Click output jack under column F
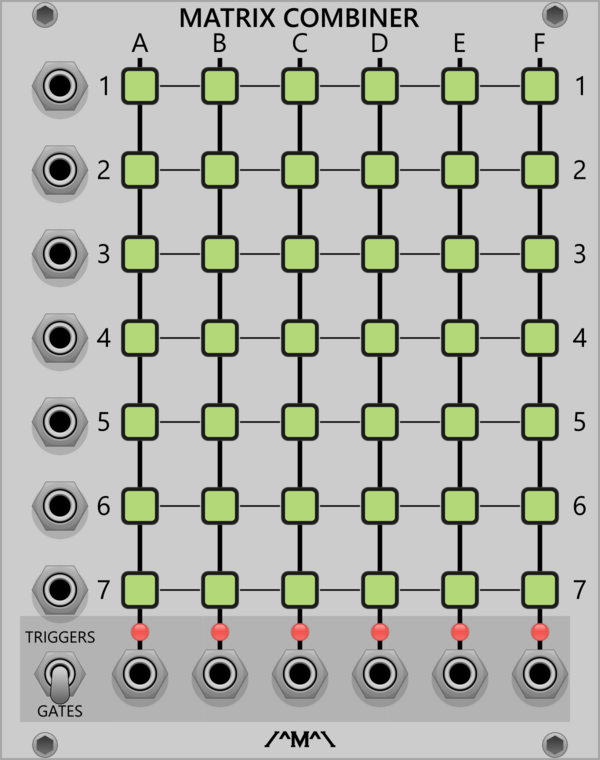Screen dimensions: 600x760 (x=540, y=674)
